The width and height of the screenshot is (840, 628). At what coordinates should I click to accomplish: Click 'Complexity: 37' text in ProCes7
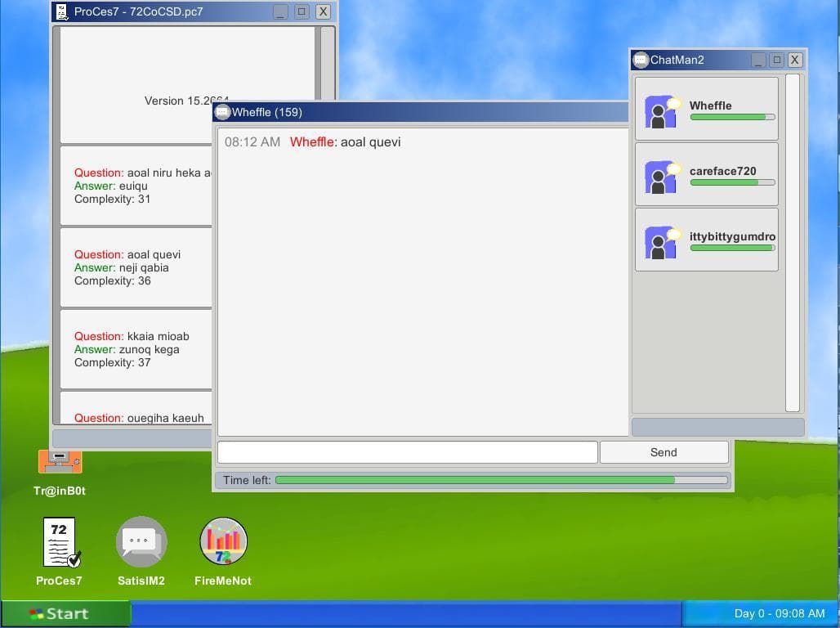113,362
